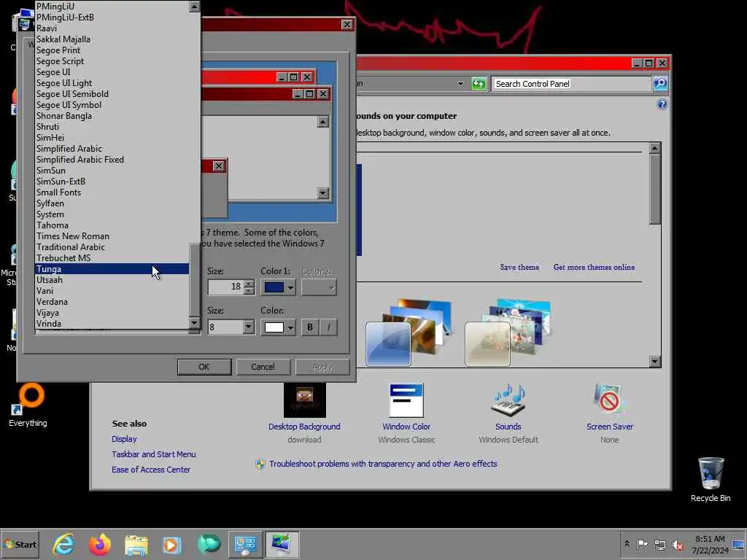Choose Utsaah font entry

pyautogui.click(x=112, y=280)
